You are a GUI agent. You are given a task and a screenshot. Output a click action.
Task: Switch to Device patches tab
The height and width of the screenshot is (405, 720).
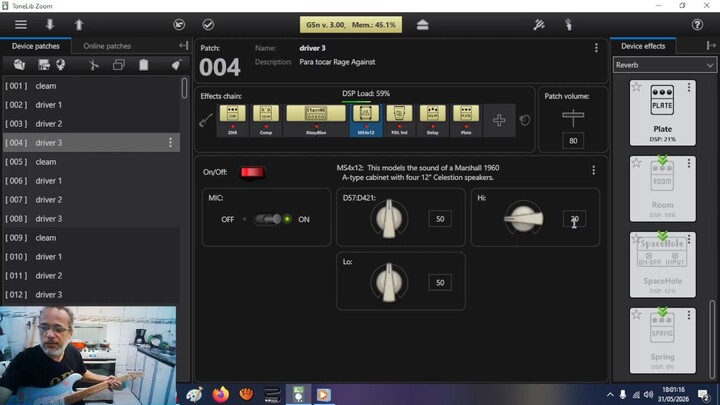pyautogui.click(x=35, y=46)
